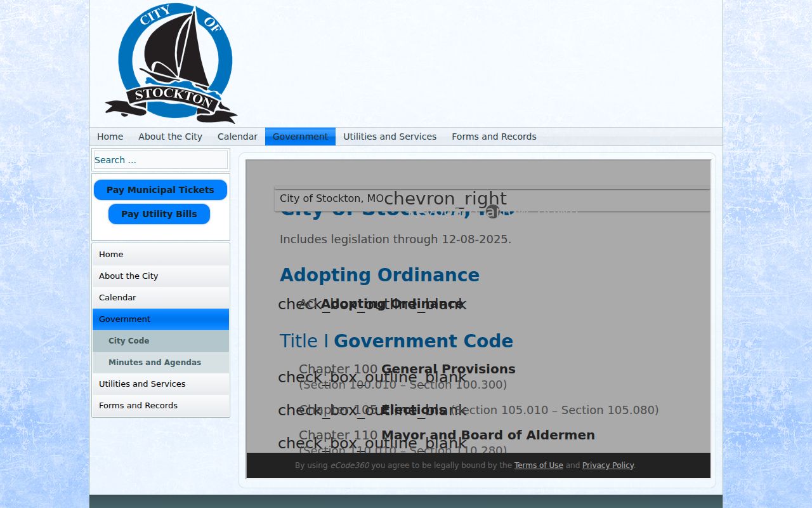Go to Utilities and Services in the left sidebar
This screenshot has width=812, height=508.
coord(160,384)
